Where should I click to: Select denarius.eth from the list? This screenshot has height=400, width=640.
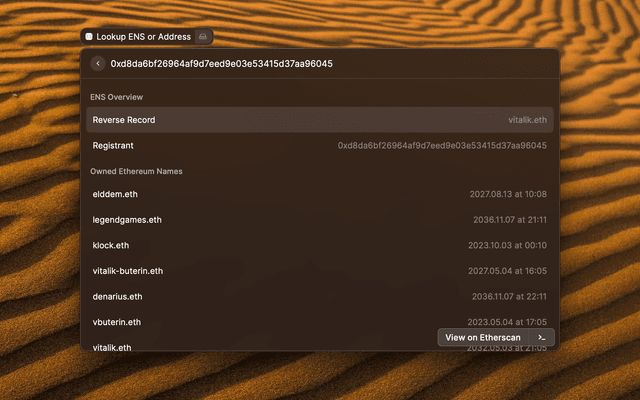pos(117,296)
